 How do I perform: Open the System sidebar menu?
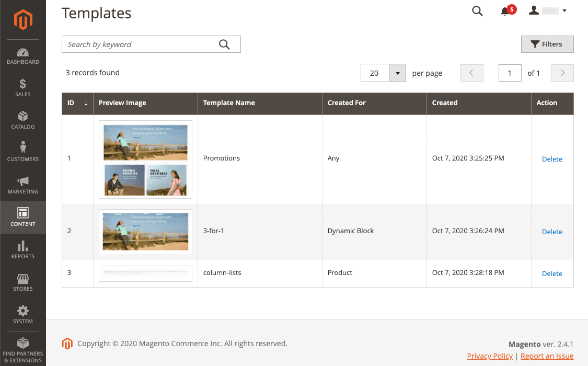[x=23, y=315]
